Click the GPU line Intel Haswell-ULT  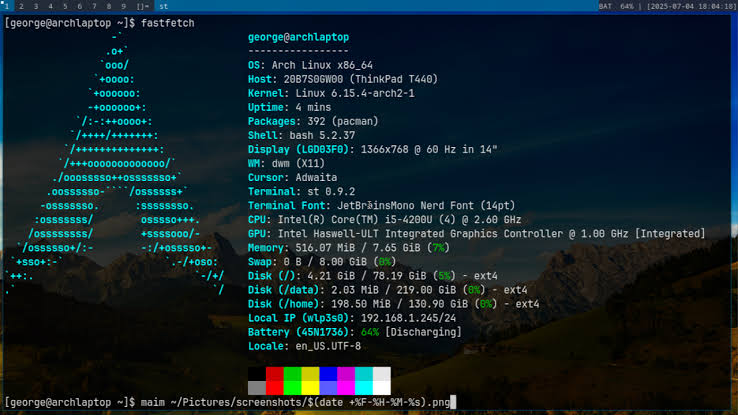point(477,234)
